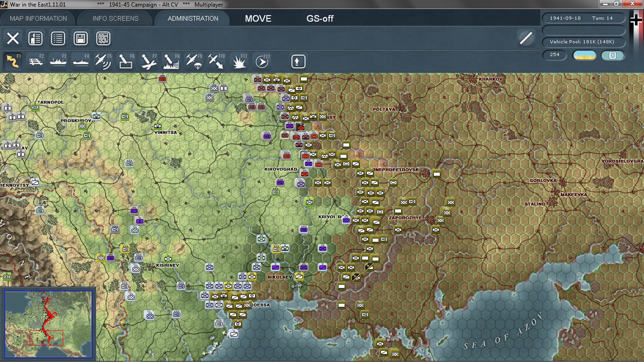The width and height of the screenshot is (644, 362).
Task: Click the ODESSA city label
Action: click(x=260, y=305)
